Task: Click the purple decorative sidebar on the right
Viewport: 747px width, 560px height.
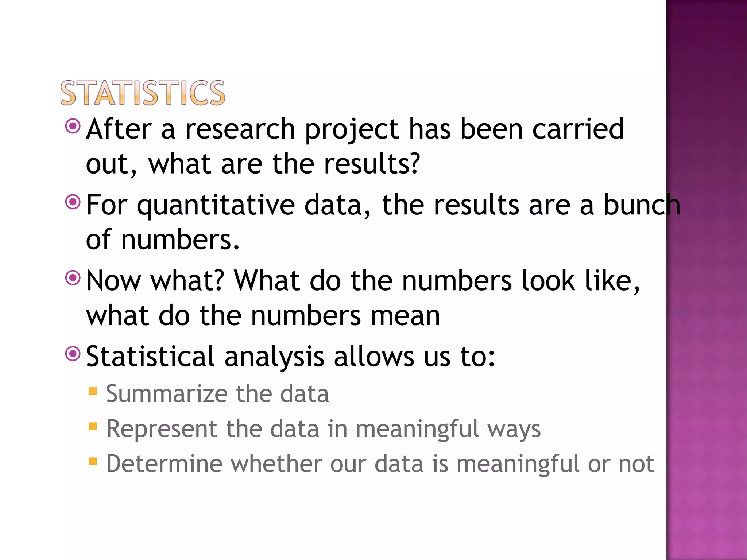Action: tap(707, 280)
